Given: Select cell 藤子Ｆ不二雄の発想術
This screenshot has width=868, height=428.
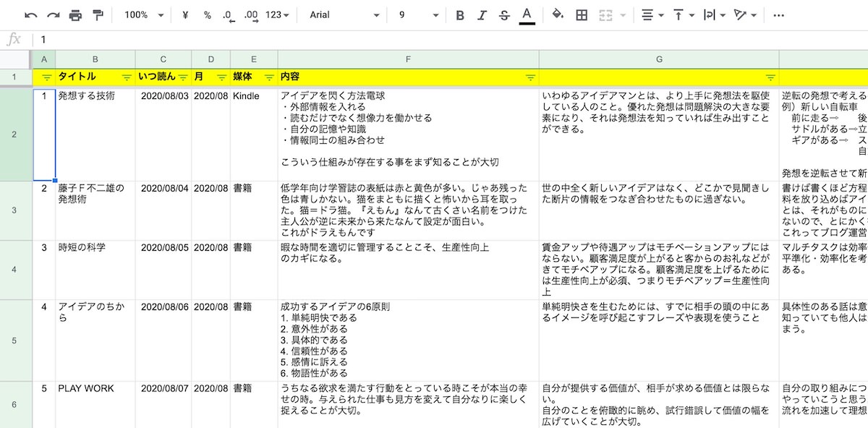Looking at the screenshot, I should coord(95,210).
